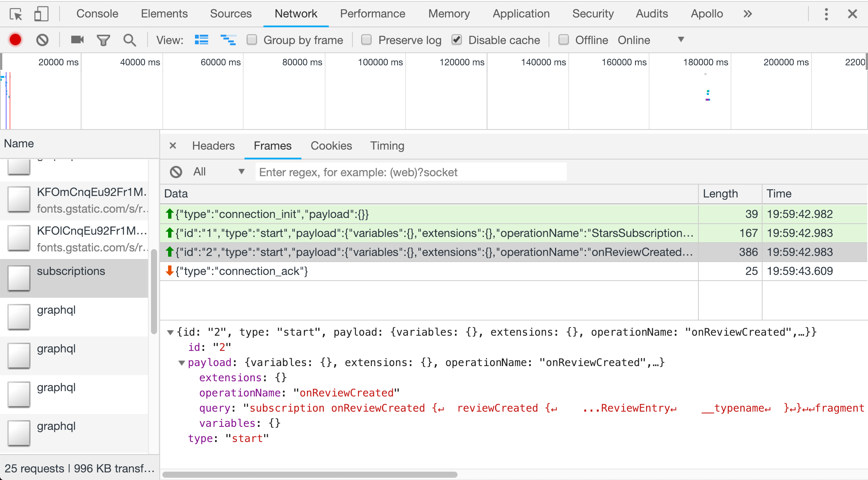Clear the network log
Image resolution: width=868 pixels, height=480 pixels.
tap(42, 40)
